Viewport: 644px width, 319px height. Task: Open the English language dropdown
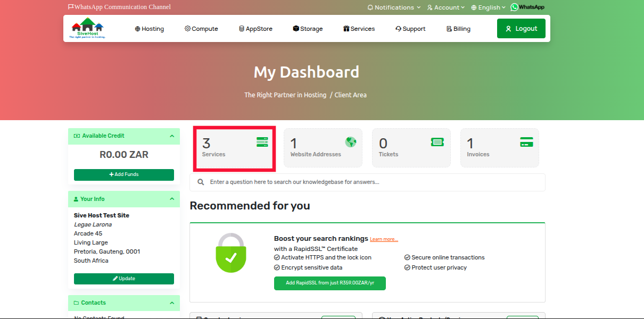coord(488,7)
